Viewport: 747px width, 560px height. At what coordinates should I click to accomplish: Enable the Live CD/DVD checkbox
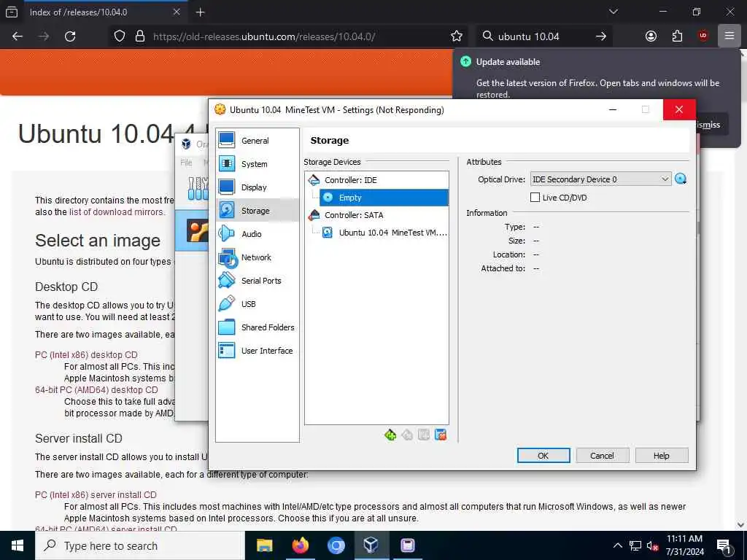point(535,198)
